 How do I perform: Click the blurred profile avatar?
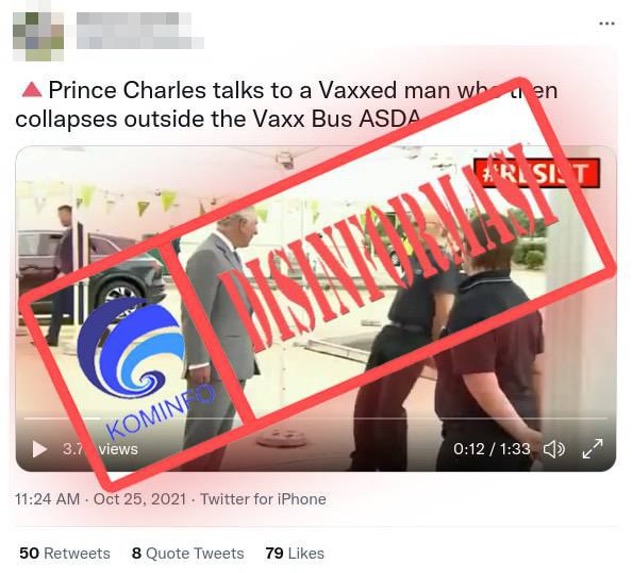38,36
